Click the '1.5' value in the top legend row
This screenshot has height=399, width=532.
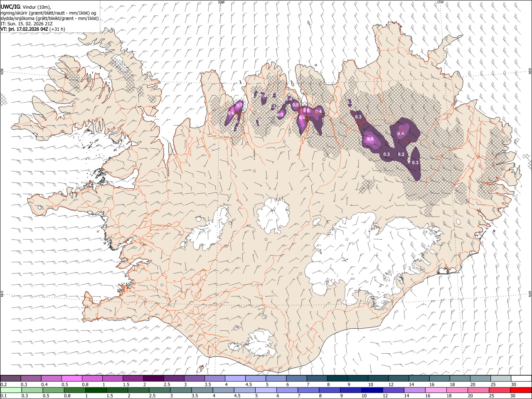[x=126, y=384]
